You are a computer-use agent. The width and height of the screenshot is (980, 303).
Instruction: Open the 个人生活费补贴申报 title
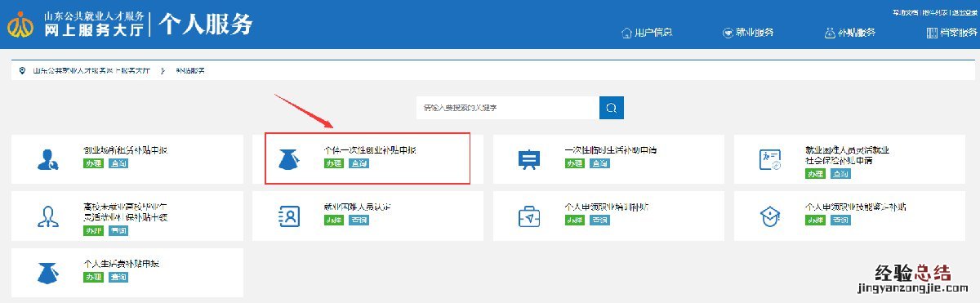(121, 264)
